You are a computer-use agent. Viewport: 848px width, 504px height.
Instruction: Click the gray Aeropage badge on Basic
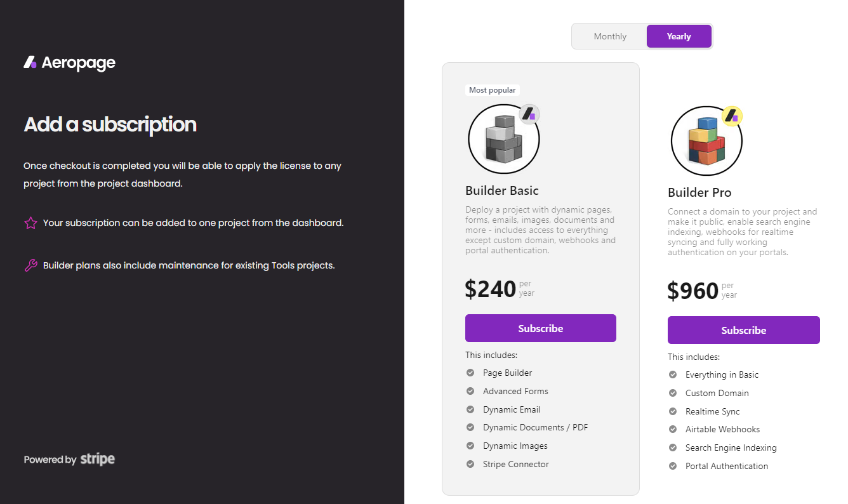[x=529, y=114]
